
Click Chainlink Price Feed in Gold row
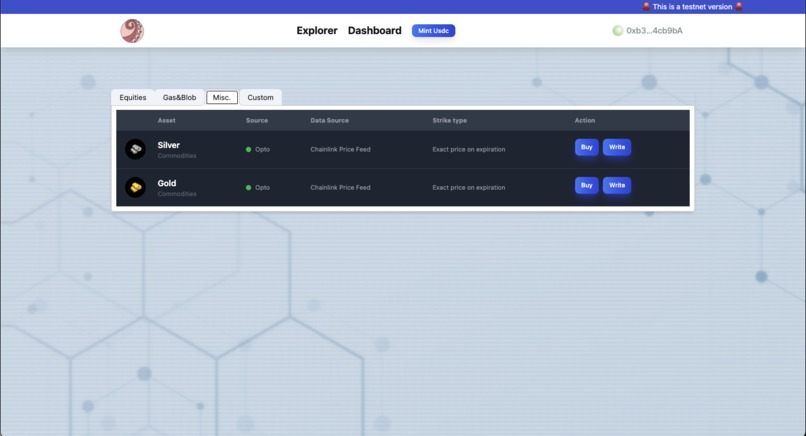tap(340, 188)
